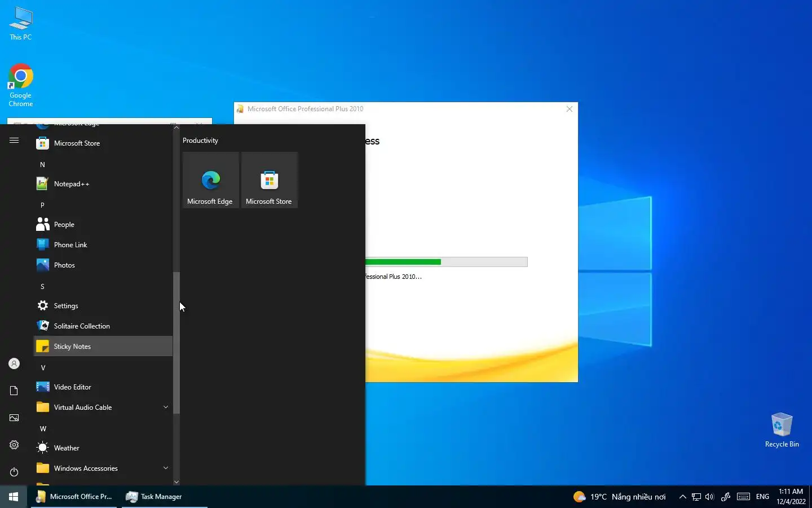Jump to letter S in app list

click(x=103, y=286)
